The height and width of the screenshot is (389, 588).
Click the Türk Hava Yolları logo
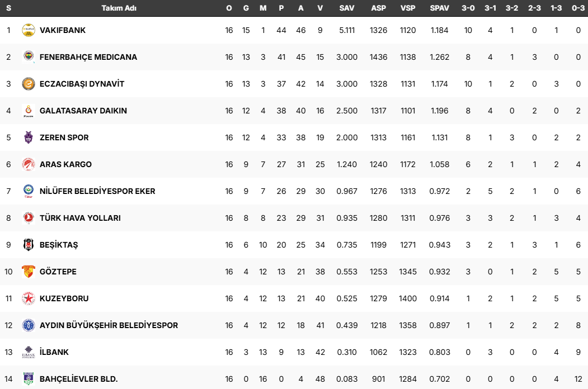tap(29, 218)
